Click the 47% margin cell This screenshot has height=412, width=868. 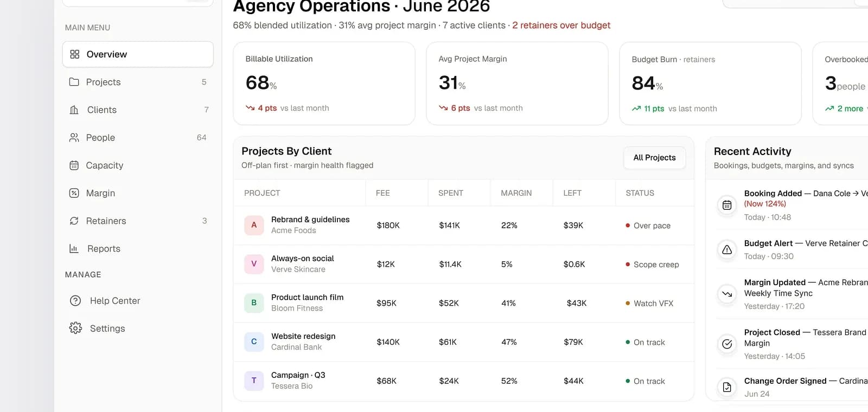point(509,342)
